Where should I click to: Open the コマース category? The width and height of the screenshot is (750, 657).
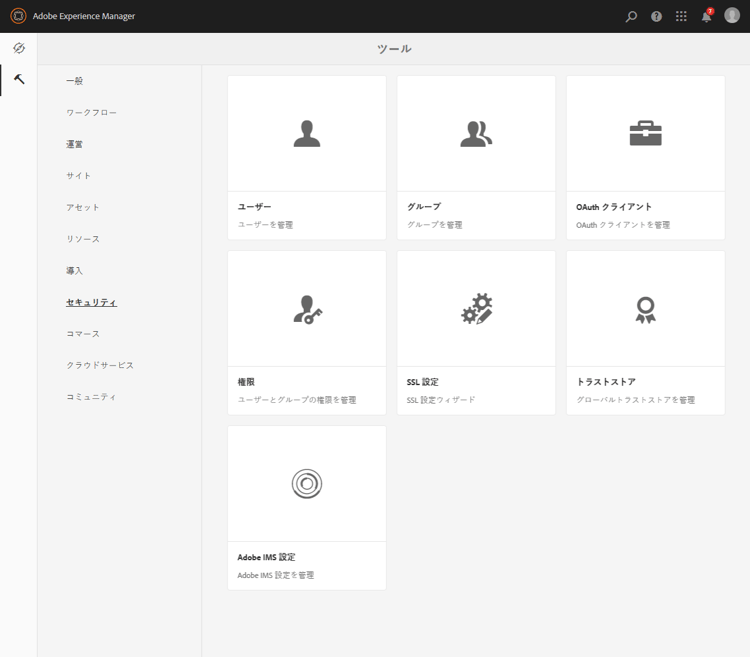click(x=83, y=333)
